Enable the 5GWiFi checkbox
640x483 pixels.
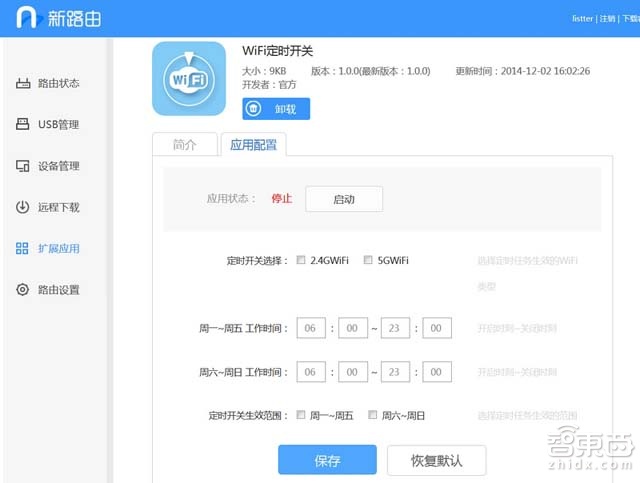click(x=368, y=260)
